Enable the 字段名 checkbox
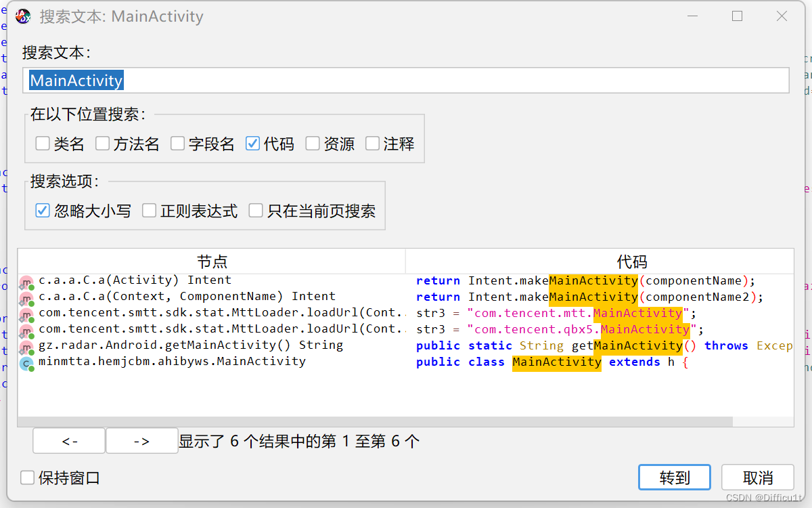 click(177, 144)
